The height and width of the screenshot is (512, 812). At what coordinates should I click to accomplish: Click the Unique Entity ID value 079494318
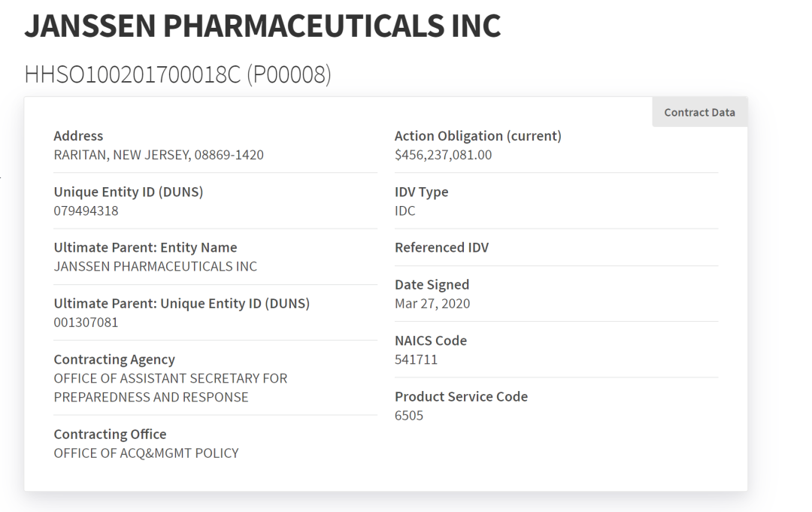coord(86,211)
